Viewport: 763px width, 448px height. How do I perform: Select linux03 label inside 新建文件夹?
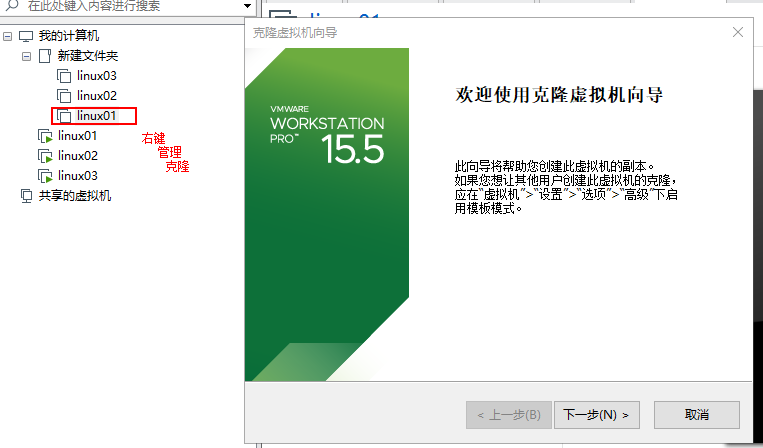pyautogui.click(x=97, y=76)
